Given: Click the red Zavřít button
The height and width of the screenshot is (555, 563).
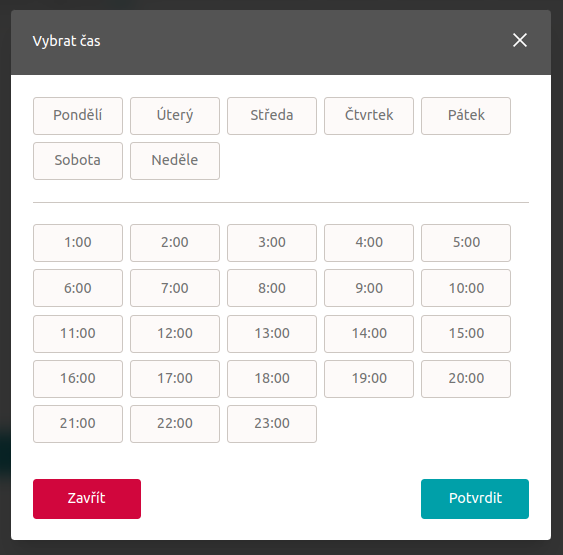Looking at the screenshot, I should (x=87, y=499).
